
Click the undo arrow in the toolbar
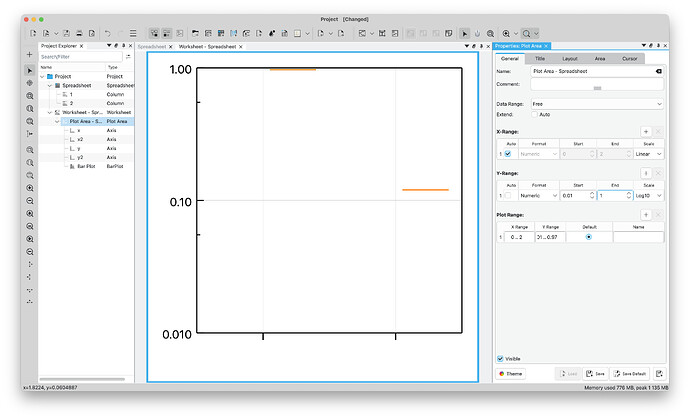pos(106,33)
